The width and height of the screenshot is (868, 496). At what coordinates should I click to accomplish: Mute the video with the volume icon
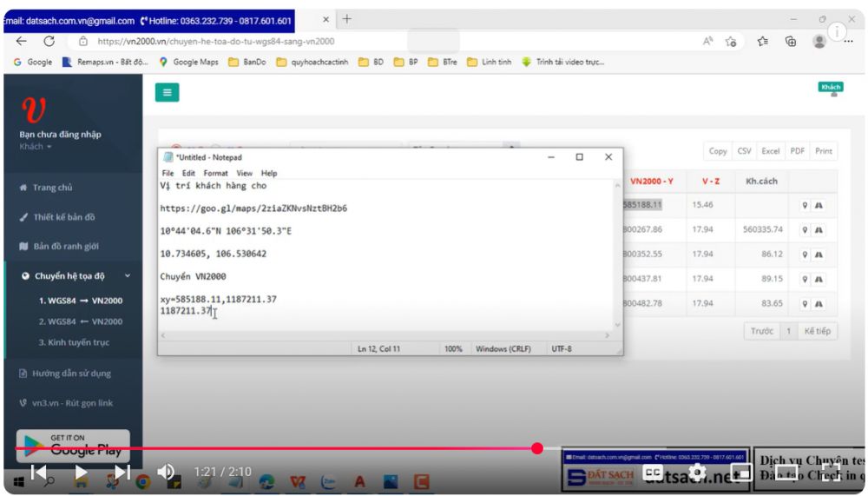(165, 472)
